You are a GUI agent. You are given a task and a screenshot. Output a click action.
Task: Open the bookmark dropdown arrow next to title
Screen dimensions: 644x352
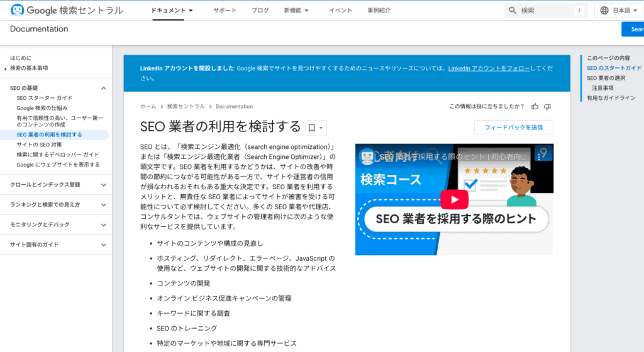[x=321, y=128]
